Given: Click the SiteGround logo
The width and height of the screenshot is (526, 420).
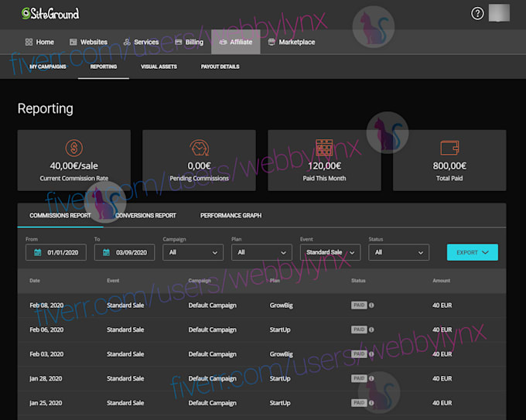Looking at the screenshot, I should pos(50,14).
